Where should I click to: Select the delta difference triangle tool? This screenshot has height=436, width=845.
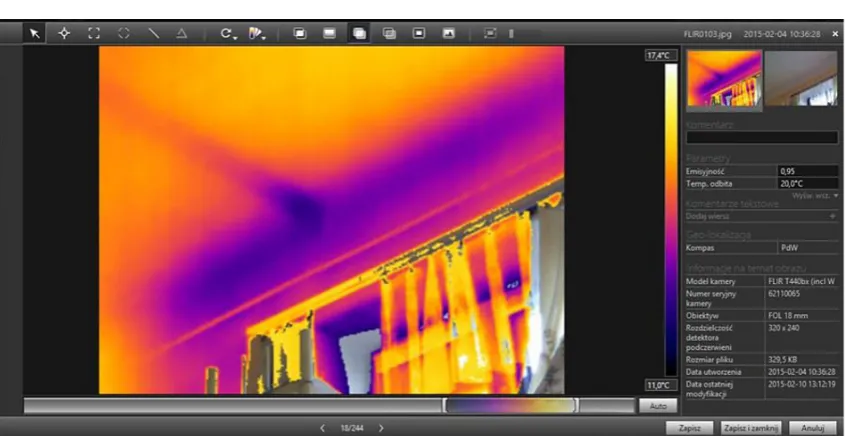click(x=182, y=33)
